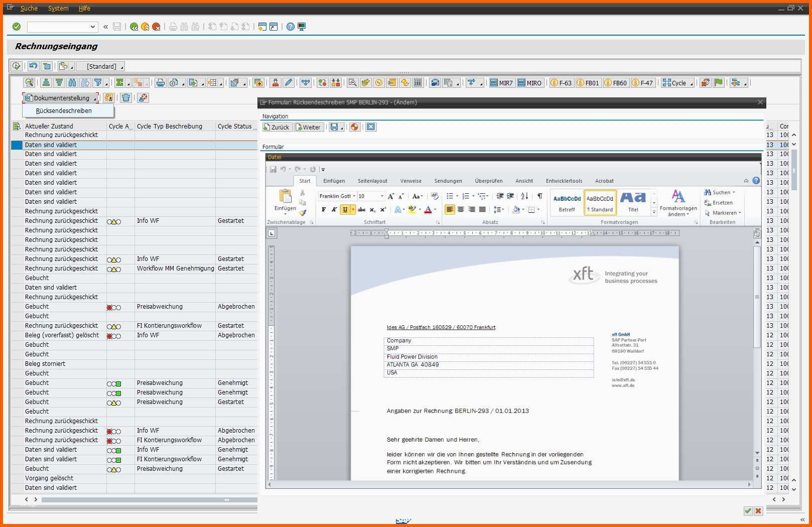The image size is (812, 527).
Task: Click the pencil edit icon in list toolbar
Action: click(x=288, y=83)
